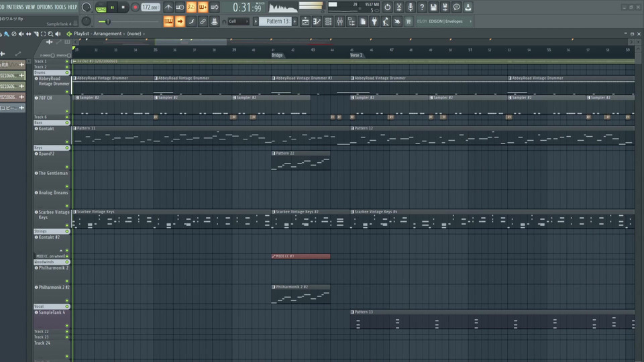Viewport: 644px width, 362px height.
Task: Select the playlist Mute tool
Action: (21, 34)
